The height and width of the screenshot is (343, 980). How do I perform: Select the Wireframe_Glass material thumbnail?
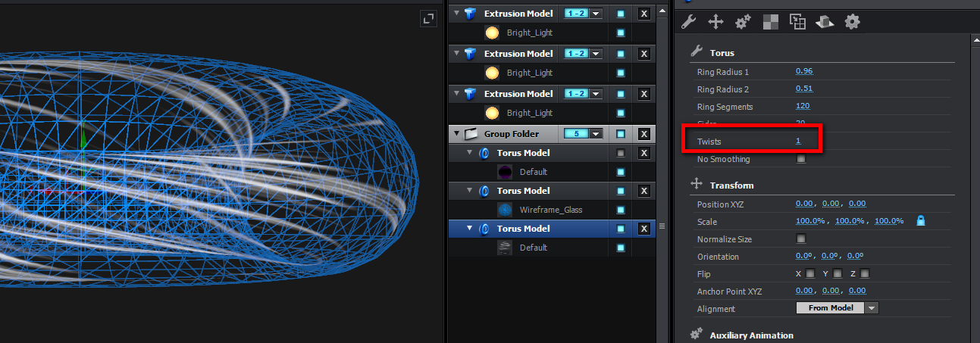click(506, 210)
